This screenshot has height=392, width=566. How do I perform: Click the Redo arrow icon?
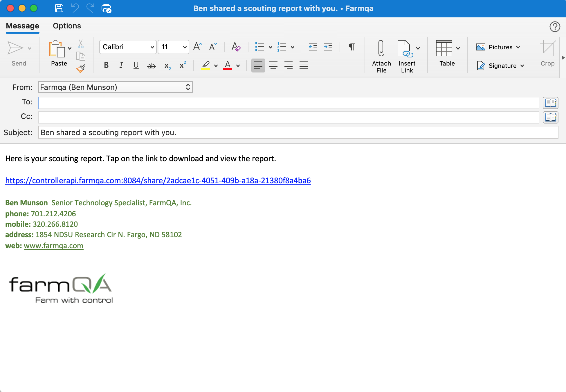click(x=90, y=8)
